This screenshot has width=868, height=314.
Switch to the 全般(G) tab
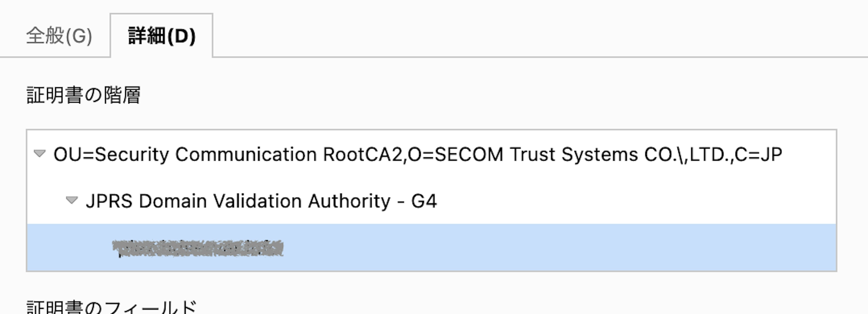point(59,36)
